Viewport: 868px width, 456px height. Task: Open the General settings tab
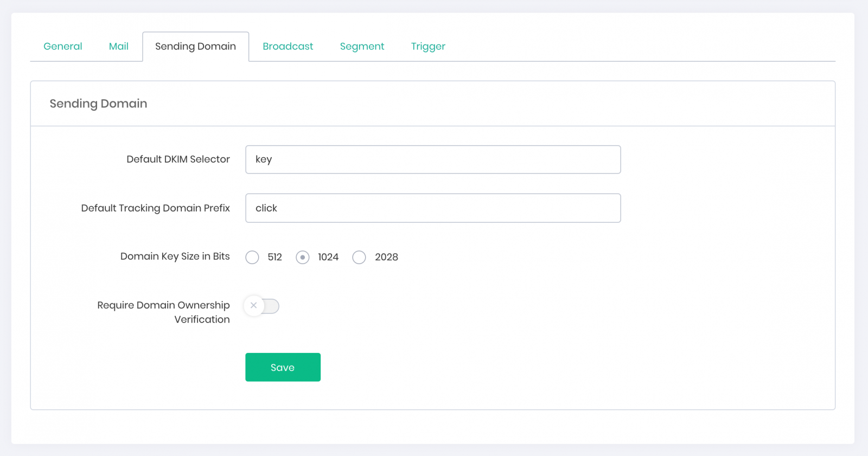coord(63,47)
